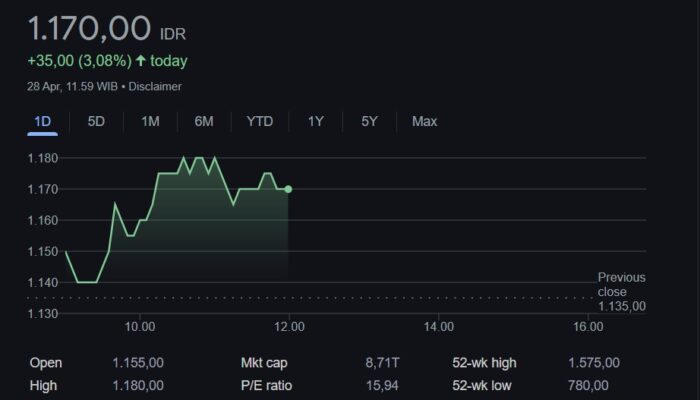This screenshot has width=700, height=400.
Task: Click the Previous close 1.135,00 label
Action: point(621,292)
